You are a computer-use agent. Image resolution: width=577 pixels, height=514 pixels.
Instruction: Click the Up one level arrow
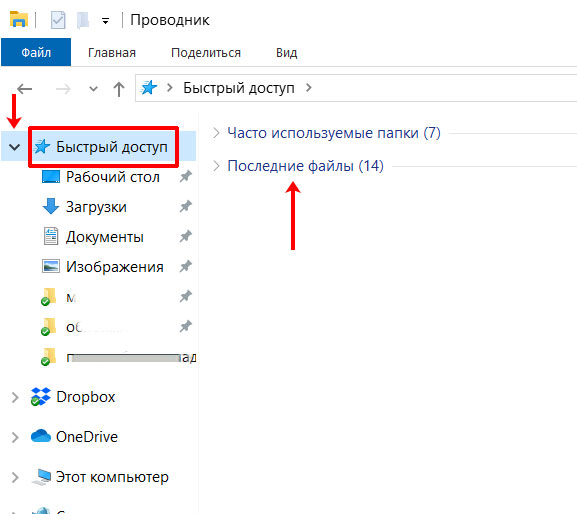pos(118,89)
